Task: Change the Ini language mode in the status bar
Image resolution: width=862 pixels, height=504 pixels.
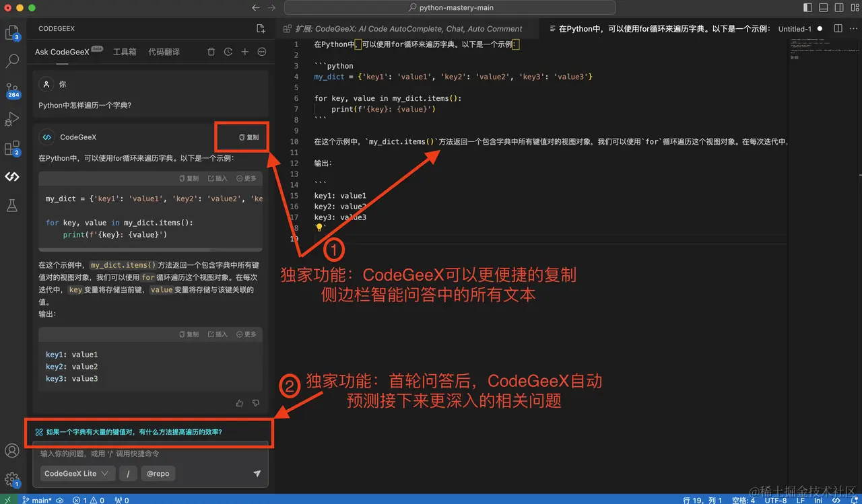Action: (x=818, y=500)
